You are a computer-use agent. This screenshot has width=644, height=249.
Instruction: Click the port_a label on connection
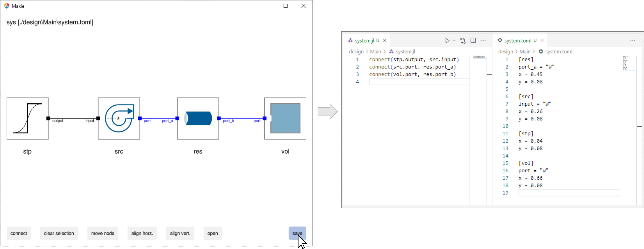click(x=168, y=121)
